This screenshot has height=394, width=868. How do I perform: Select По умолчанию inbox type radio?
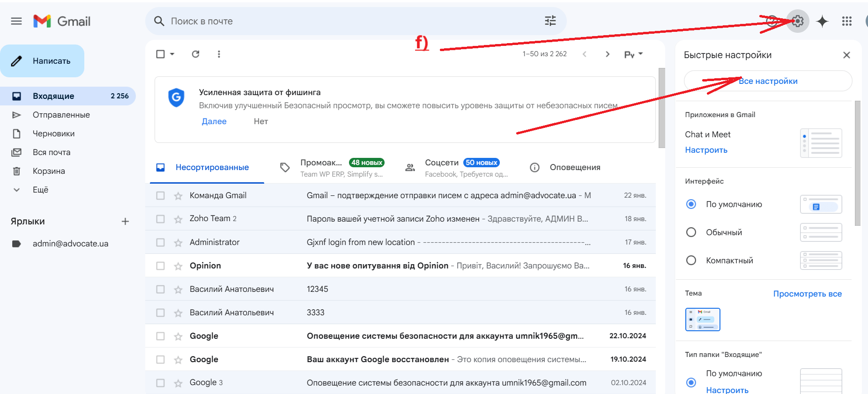pyautogui.click(x=691, y=382)
